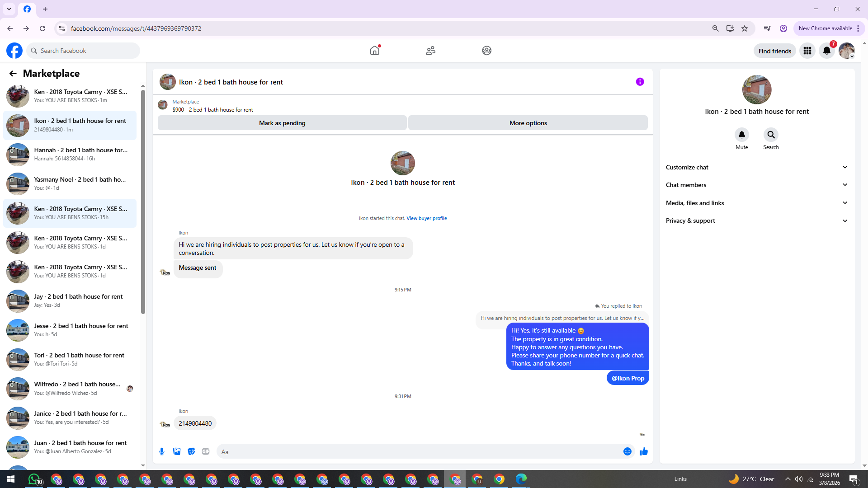This screenshot has width=868, height=488.
Task: Click the voice clip microphone icon
Action: click(162, 451)
